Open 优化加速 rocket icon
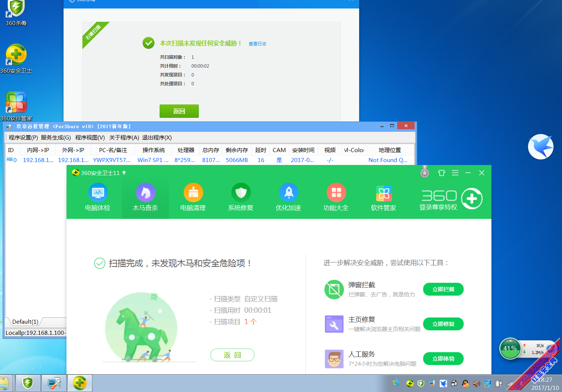The height and width of the screenshot is (392, 562). pyautogui.click(x=289, y=192)
